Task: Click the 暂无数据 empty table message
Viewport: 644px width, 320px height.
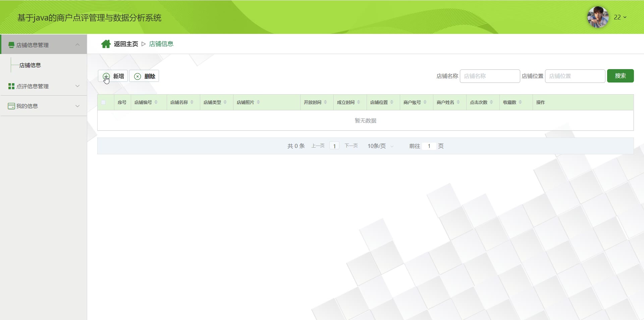Action: (366, 120)
